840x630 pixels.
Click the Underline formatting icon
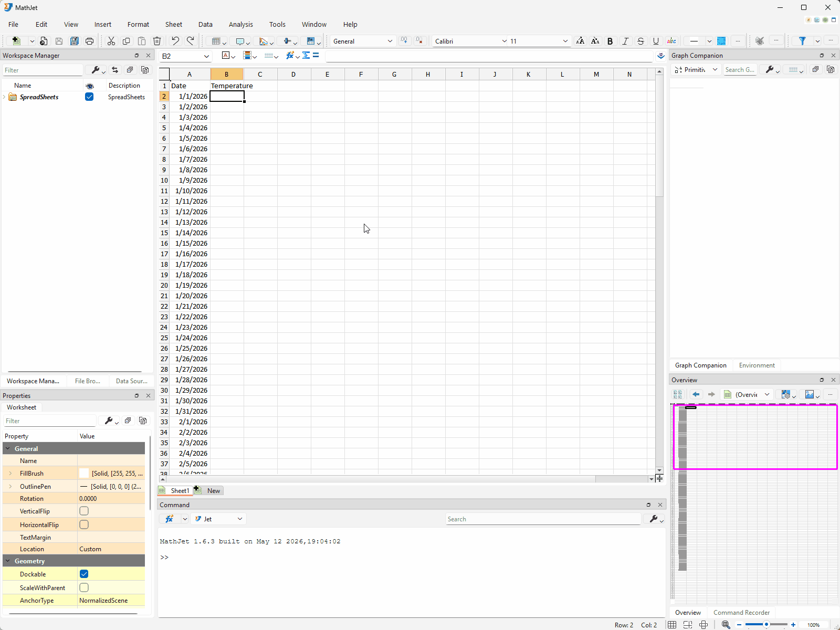point(656,41)
